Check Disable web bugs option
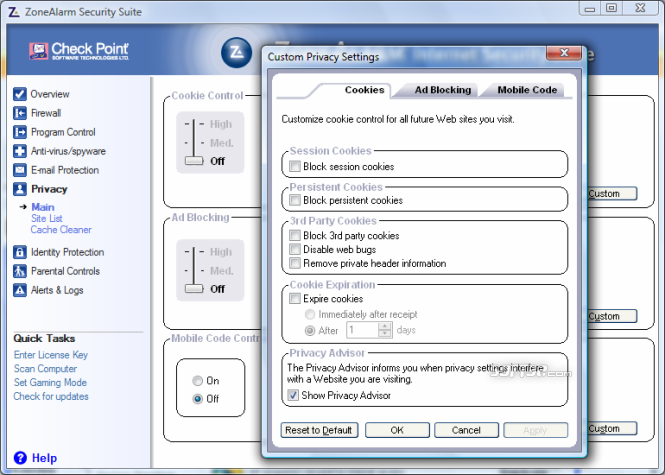The width and height of the screenshot is (665, 475). [x=295, y=249]
